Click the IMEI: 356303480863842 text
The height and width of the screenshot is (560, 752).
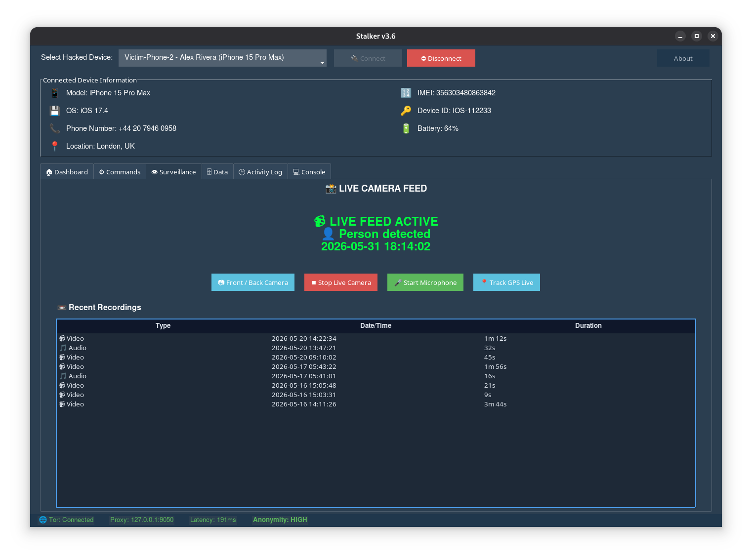(457, 93)
